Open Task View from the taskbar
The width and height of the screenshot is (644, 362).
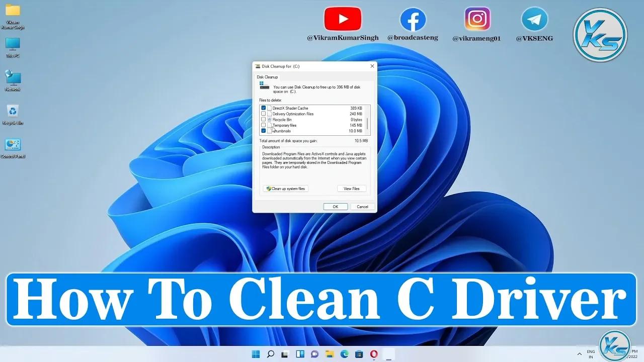click(x=285, y=354)
